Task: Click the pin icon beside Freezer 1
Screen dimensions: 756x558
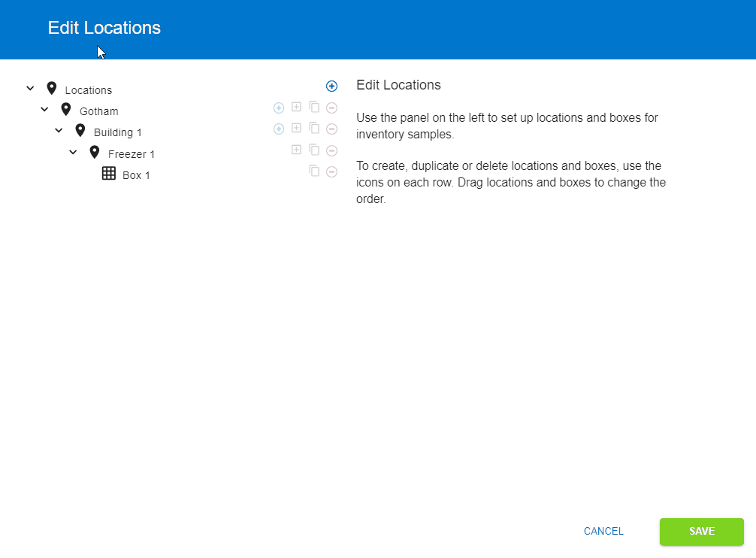Action: [x=95, y=153]
